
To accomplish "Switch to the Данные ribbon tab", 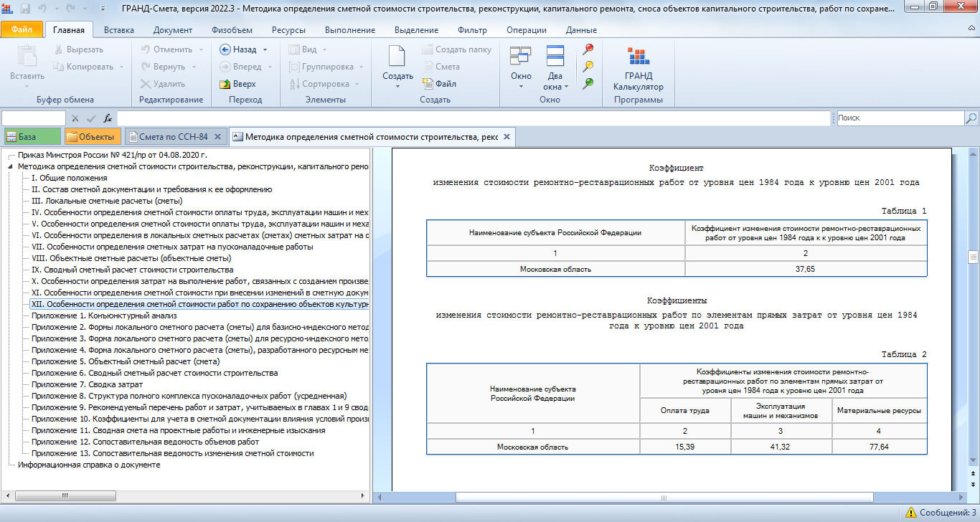I will pyautogui.click(x=581, y=30).
